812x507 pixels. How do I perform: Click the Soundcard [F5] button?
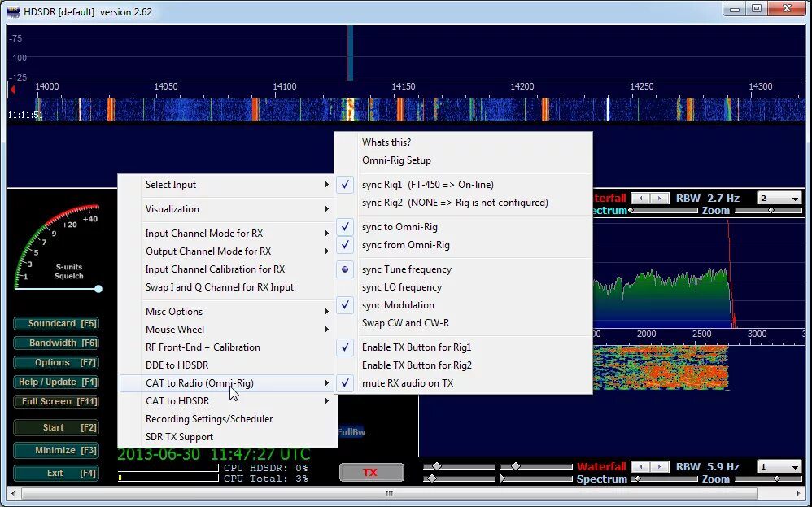coord(56,323)
